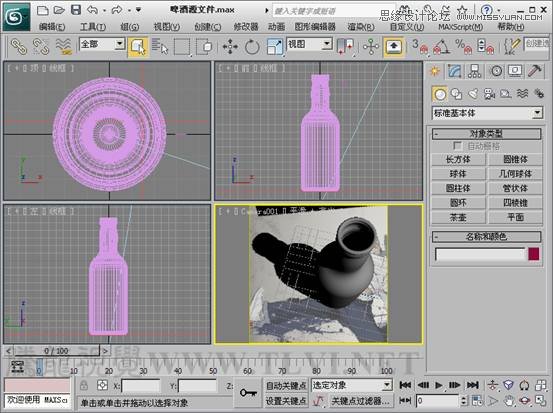553x413 pixels.
Task: Click the 3ds Max application logo button
Action: coord(16,17)
